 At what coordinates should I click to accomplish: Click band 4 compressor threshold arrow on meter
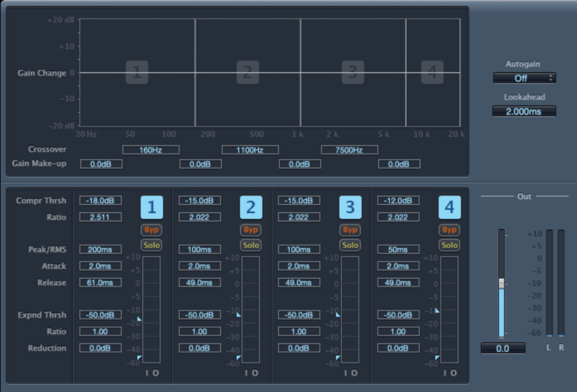437,310
